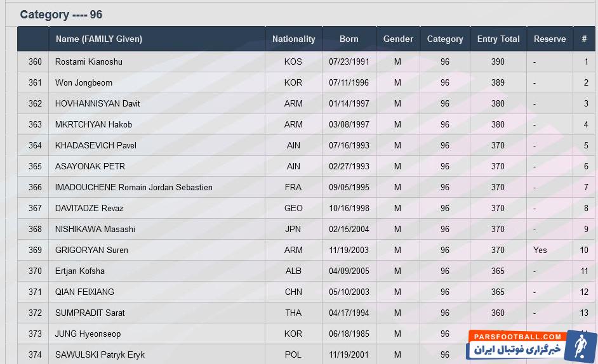Click entry total 390 in the first row
The image size is (598, 364).
click(498, 62)
